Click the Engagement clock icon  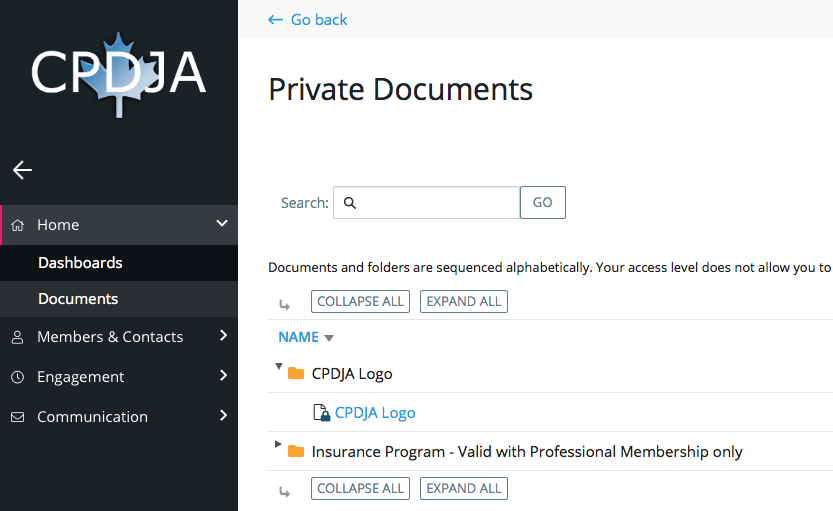click(17, 378)
